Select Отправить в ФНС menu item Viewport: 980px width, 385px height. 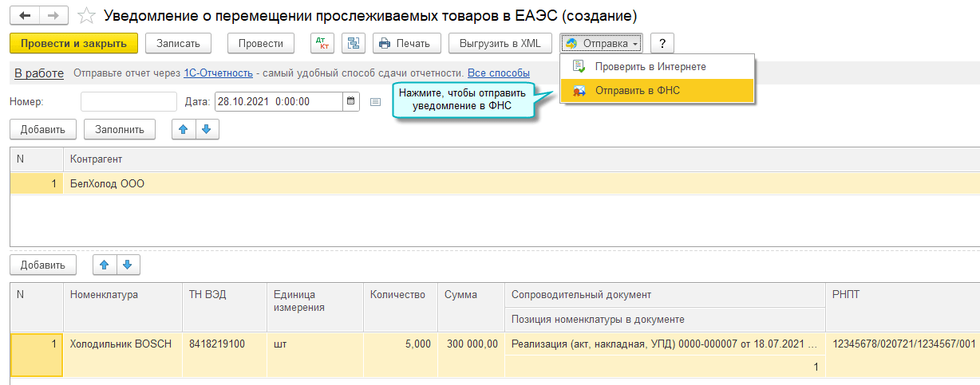pyautogui.click(x=637, y=91)
